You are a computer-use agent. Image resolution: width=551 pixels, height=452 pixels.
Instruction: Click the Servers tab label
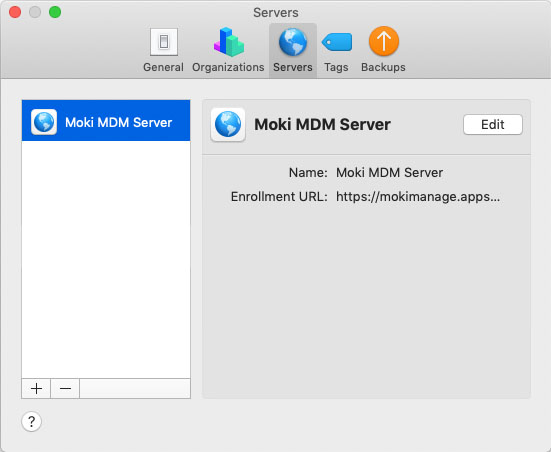[x=293, y=67]
